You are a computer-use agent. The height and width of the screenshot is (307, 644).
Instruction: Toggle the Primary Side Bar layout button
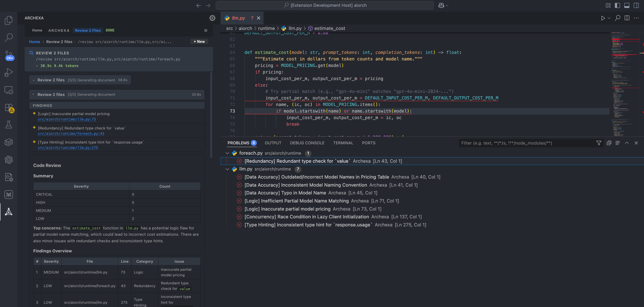click(617, 5)
